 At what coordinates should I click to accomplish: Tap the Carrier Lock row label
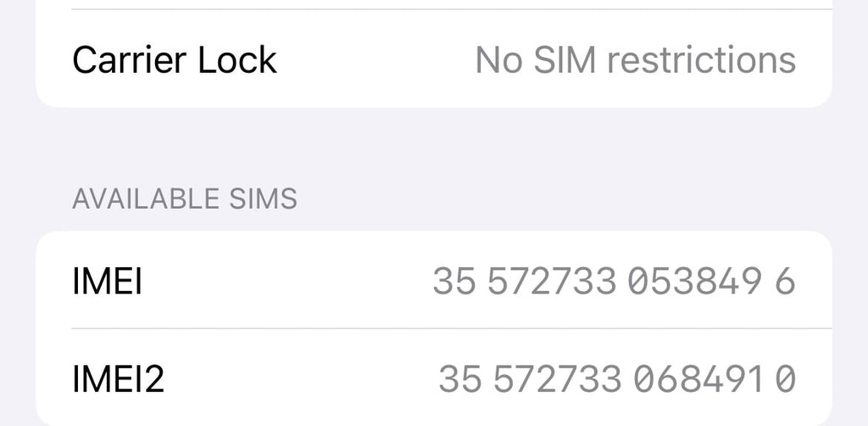point(175,60)
